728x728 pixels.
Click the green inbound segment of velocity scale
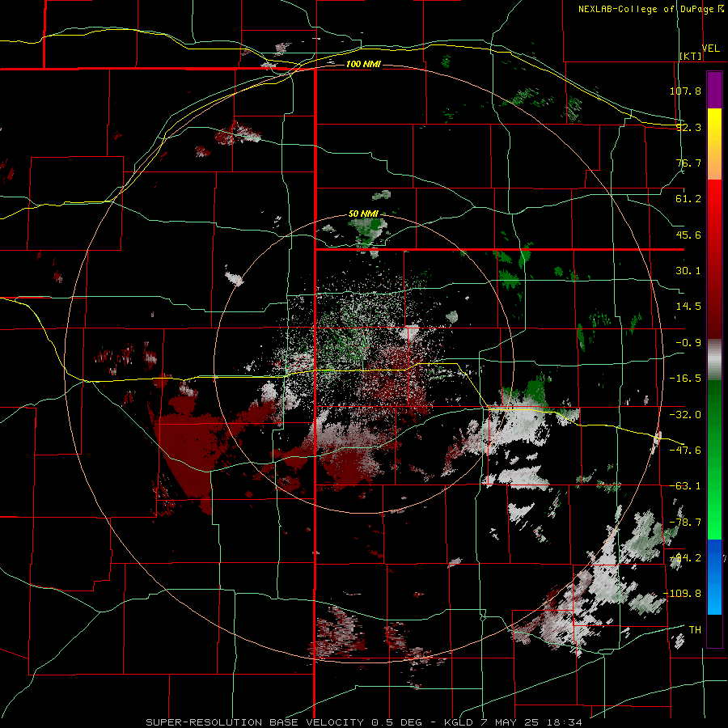(x=714, y=459)
